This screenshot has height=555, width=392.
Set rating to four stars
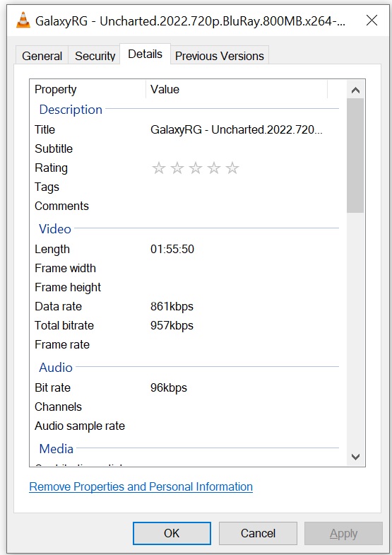click(214, 168)
